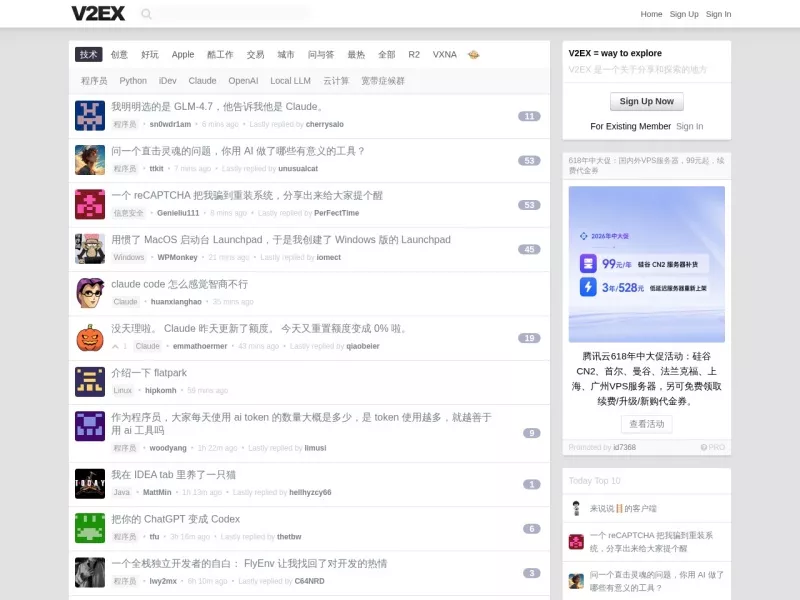Open the 程序员 node in sub-navigation
This screenshot has width=800, height=600.
94,81
